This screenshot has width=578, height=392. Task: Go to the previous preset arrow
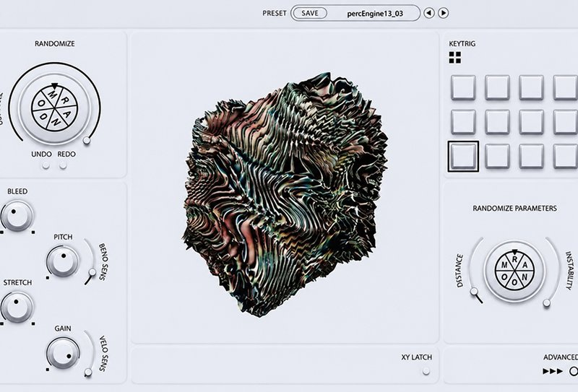[x=428, y=13]
